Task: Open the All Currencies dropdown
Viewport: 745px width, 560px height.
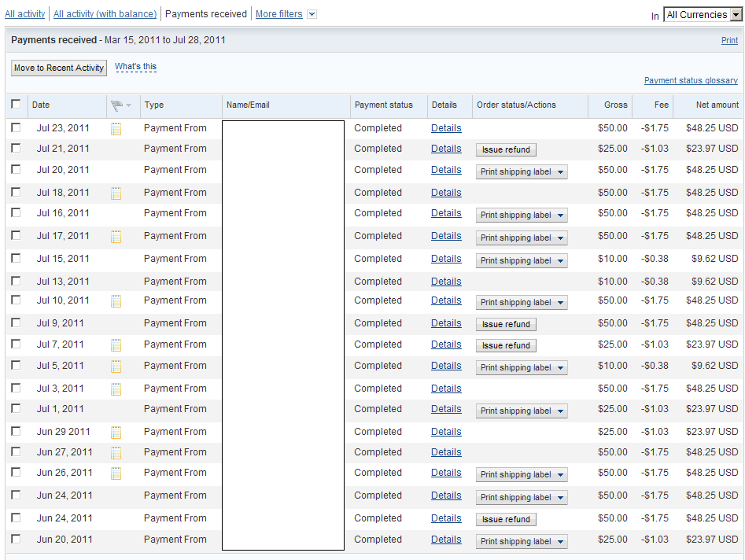Action: (703, 15)
